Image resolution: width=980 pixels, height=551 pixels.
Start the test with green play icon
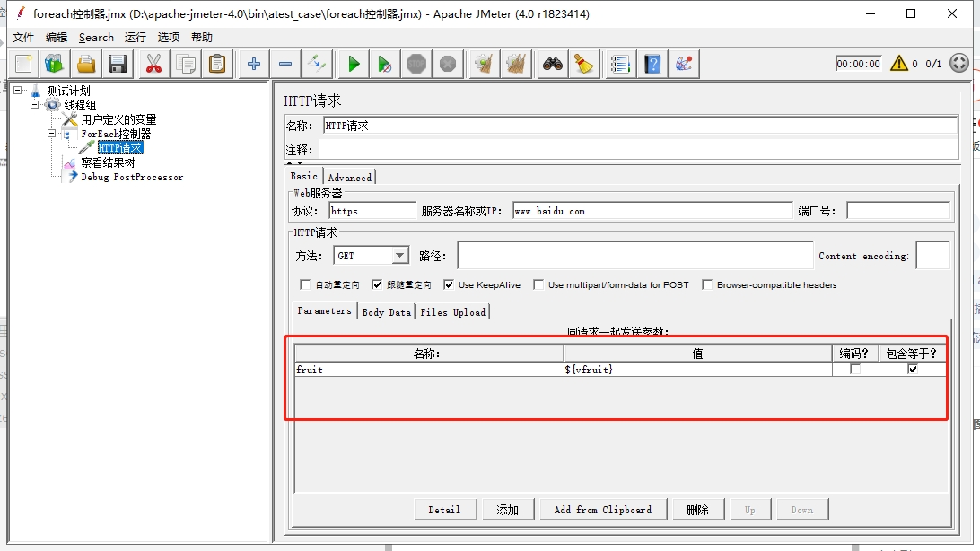click(x=353, y=64)
